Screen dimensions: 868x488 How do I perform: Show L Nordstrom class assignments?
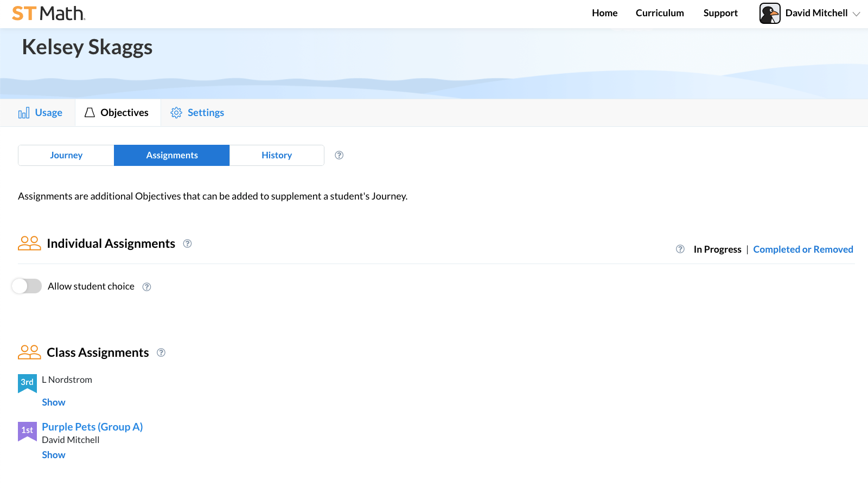tap(54, 402)
